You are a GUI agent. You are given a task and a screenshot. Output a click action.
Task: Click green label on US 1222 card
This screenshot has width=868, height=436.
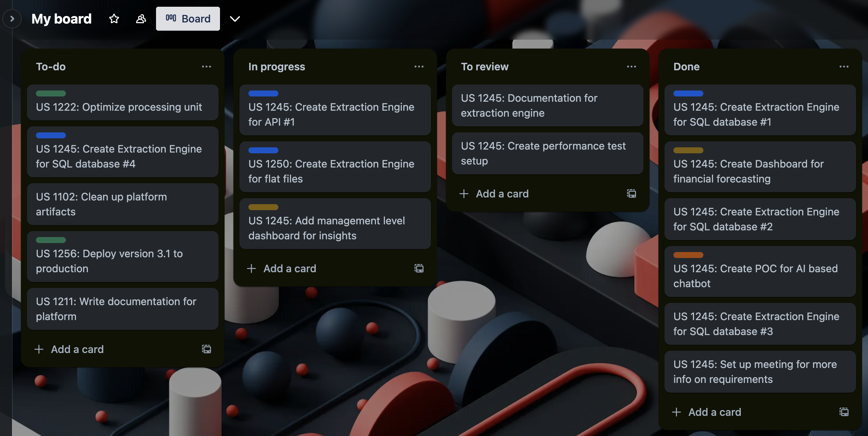click(51, 93)
